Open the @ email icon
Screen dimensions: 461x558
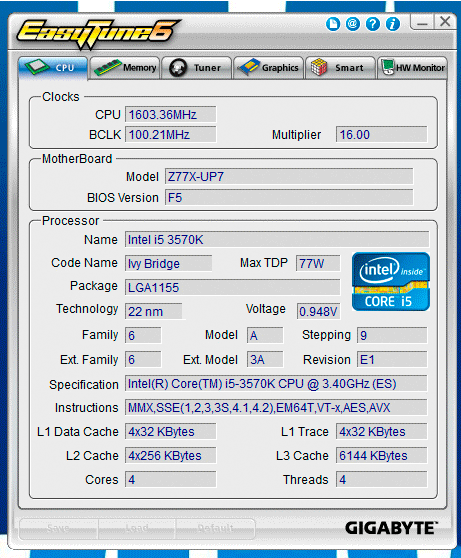(352, 24)
